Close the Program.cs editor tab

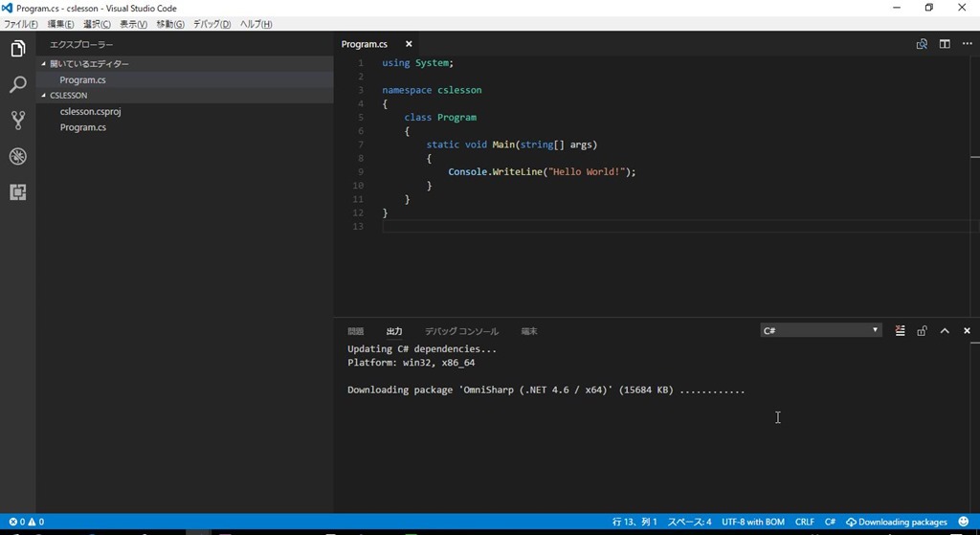409,44
